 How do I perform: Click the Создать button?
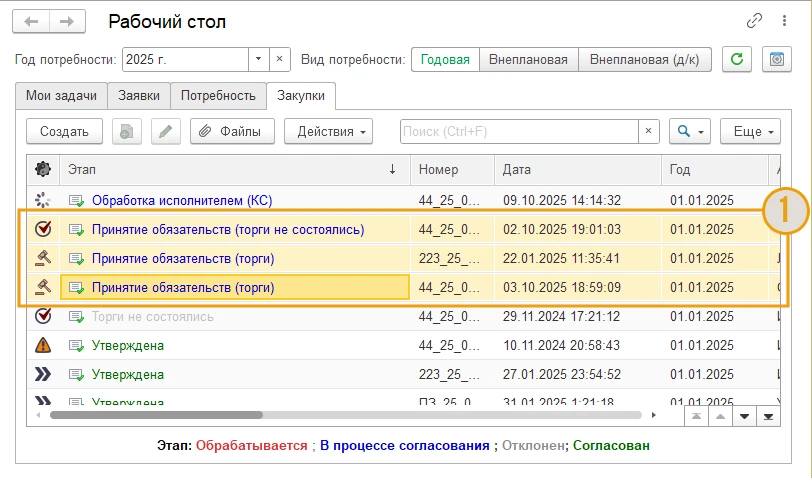(64, 132)
